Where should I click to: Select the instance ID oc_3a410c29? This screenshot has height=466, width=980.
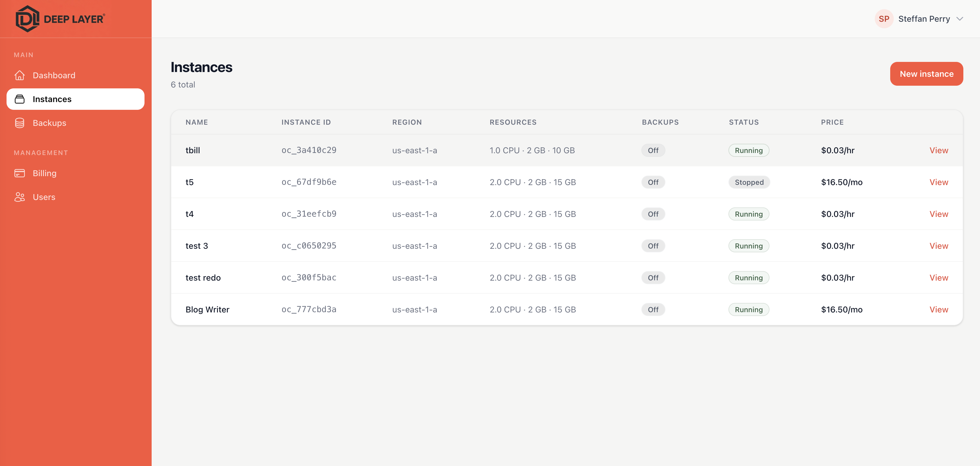pos(309,150)
